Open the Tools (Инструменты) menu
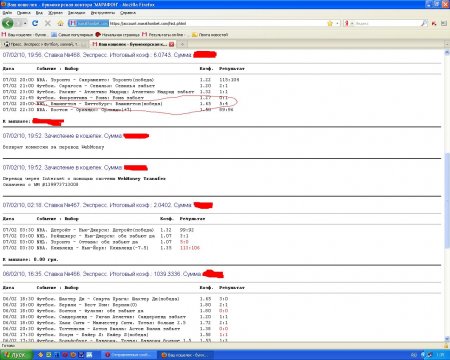Screen dimensions: 450x360 pos(103,13)
